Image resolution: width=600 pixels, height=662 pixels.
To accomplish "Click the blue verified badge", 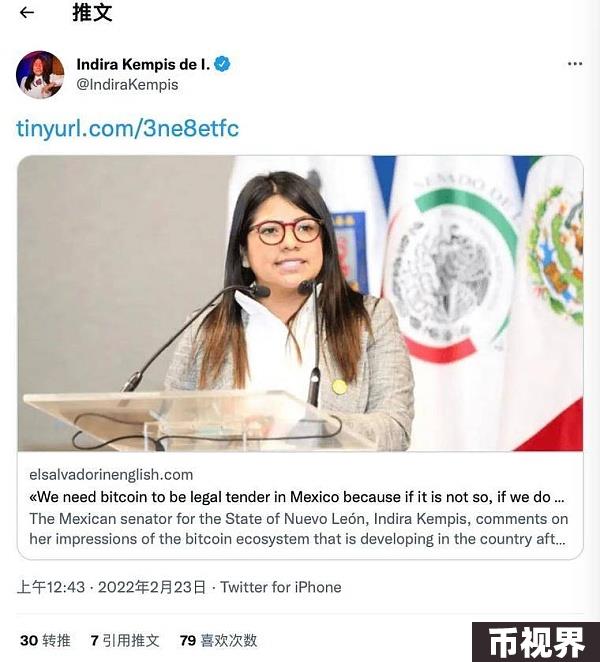I will [x=222, y=64].
